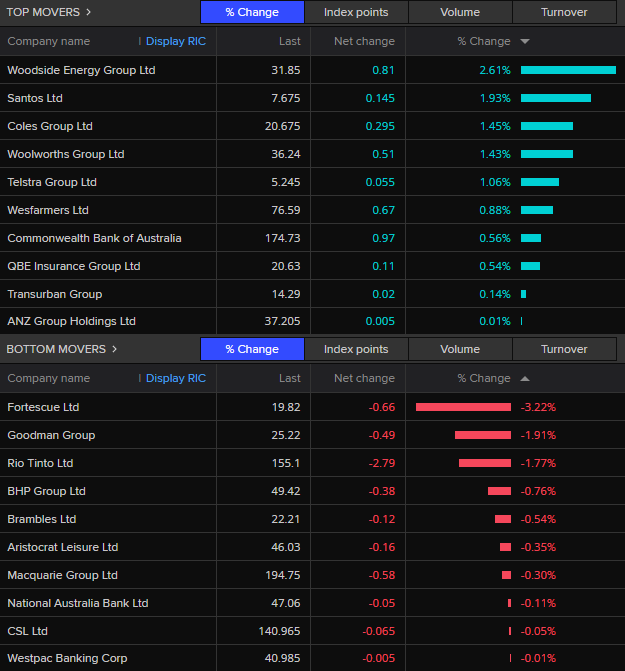This screenshot has height=671, width=625.
Task: Sort top movers by Company name header
Action: tap(48, 42)
